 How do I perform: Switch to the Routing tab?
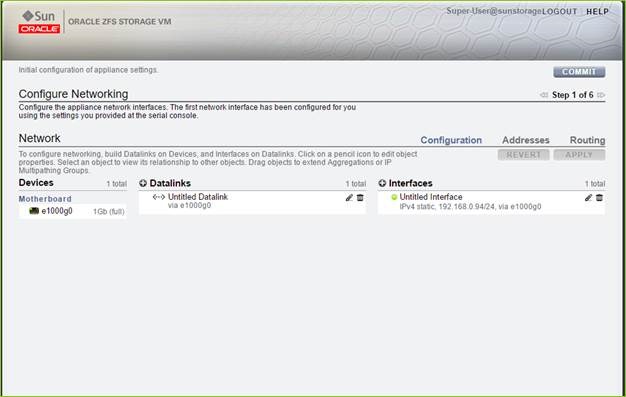click(x=587, y=140)
